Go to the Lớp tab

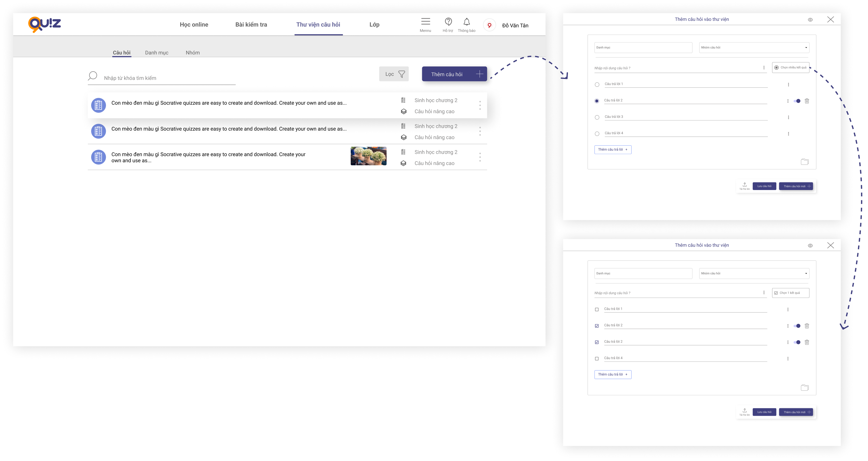tap(374, 25)
